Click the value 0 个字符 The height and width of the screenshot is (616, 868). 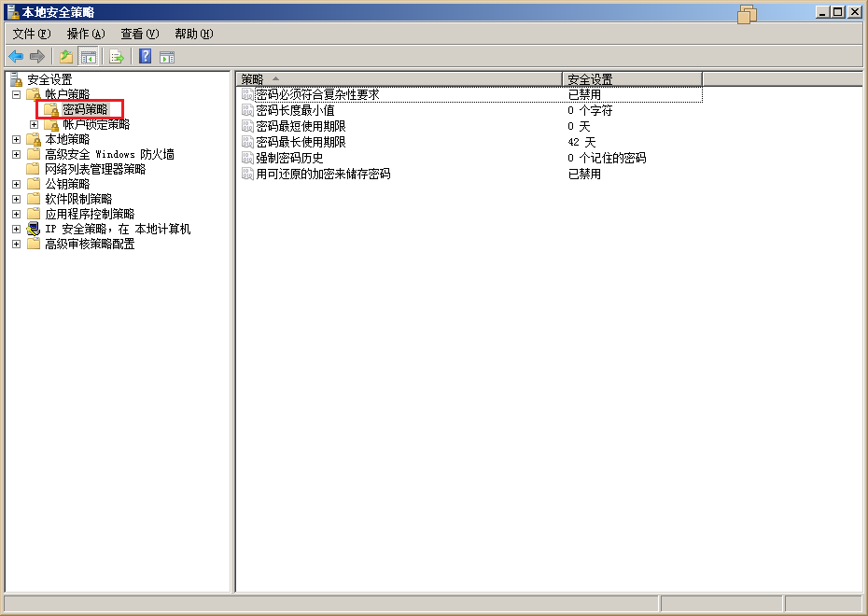pos(590,111)
